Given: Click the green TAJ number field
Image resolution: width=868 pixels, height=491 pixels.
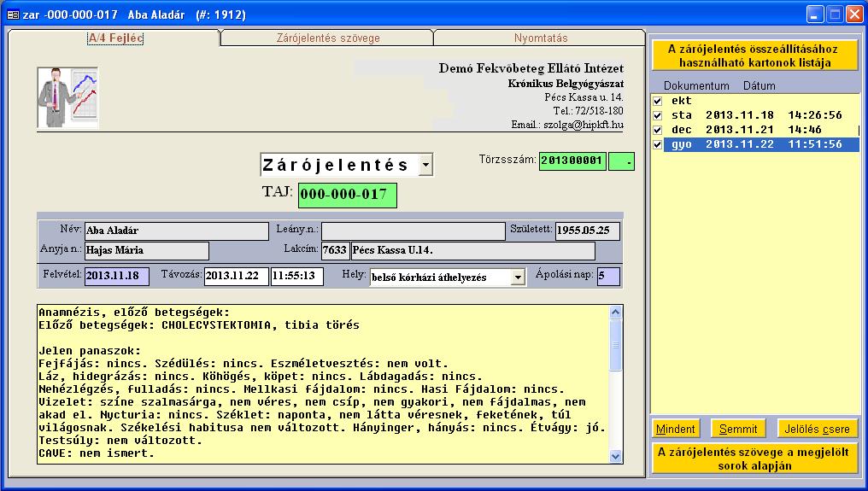Looking at the screenshot, I should coord(348,195).
